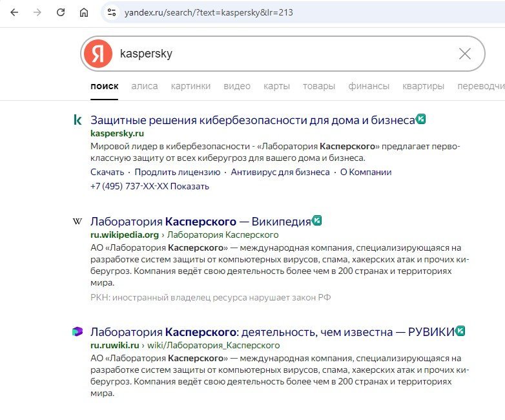Open the алиса tab
The width and height of the screenshot is (505, 420).
[x=144, y=86]
